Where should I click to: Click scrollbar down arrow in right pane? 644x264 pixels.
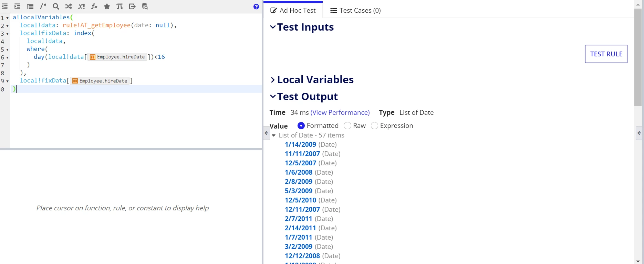[x=638, y=261]
